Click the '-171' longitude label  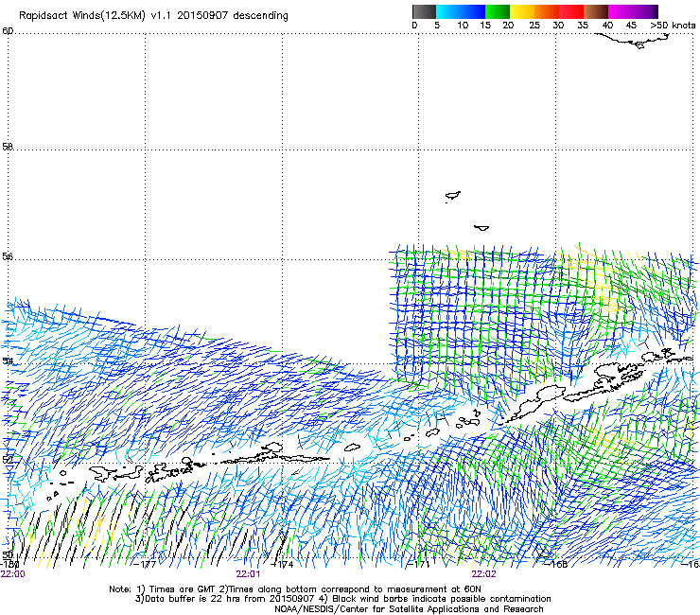419,564
